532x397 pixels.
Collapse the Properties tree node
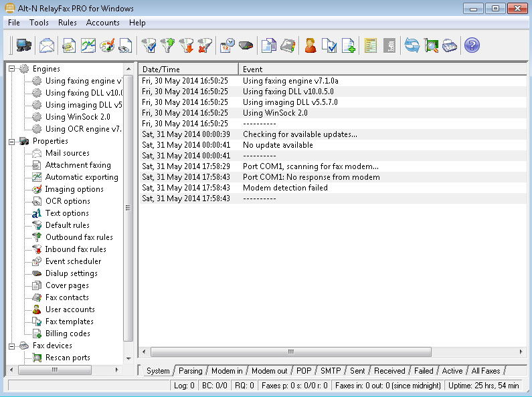pyautogui.click(x=12, y=141)
